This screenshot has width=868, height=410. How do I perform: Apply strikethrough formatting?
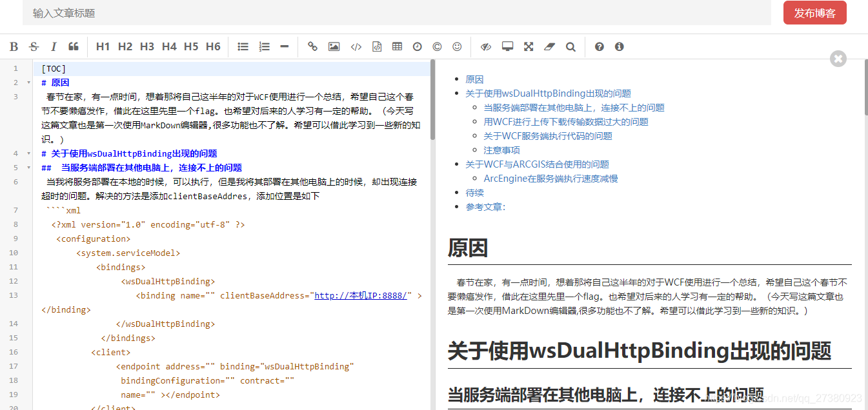tap(34, 46)
